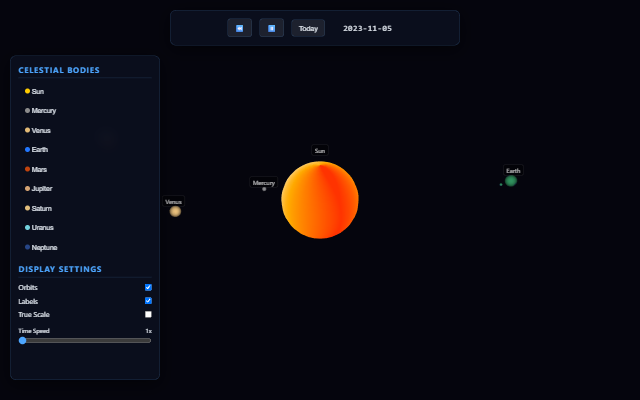Click the 1x time speed value
This screenshot has width=640, height=400.
pos(149,331)
